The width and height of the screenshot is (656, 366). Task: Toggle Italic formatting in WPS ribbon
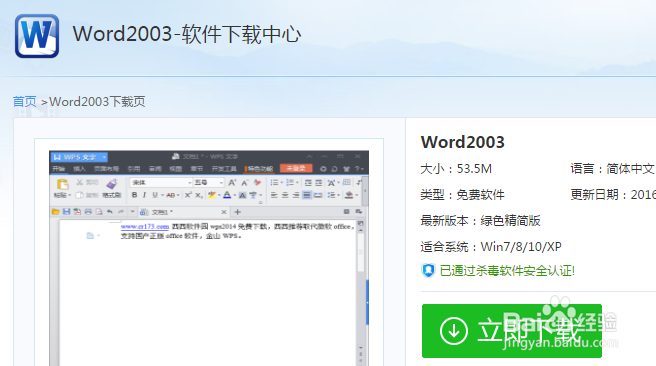[x=144, y=195]
